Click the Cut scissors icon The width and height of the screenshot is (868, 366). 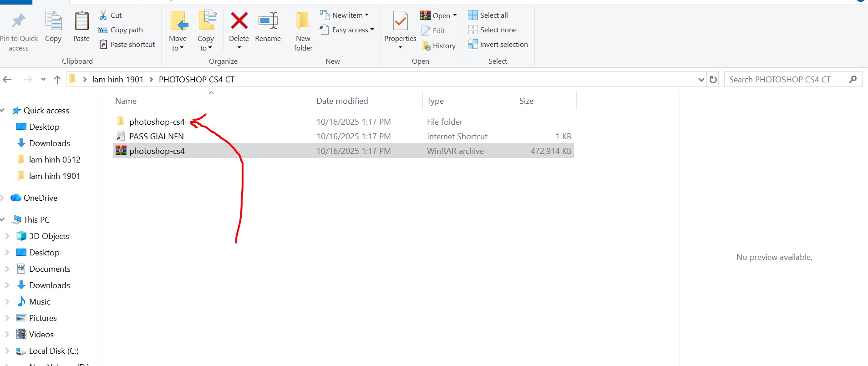click(103, 15)
